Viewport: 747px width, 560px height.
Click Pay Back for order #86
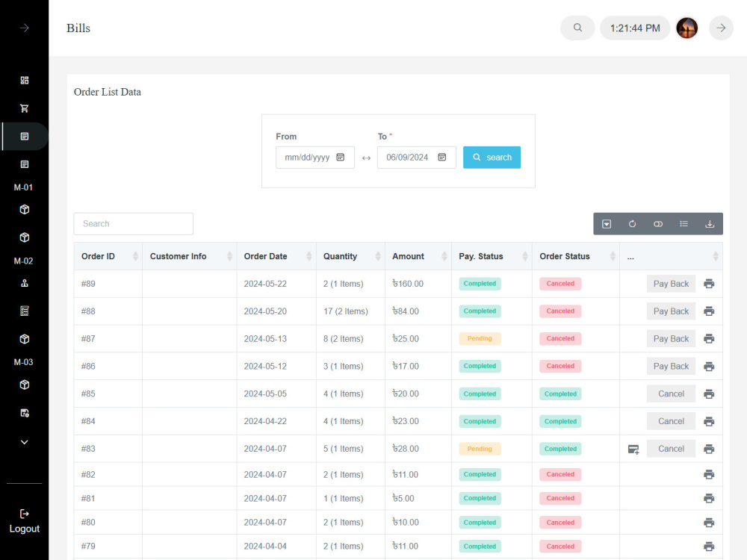pos(671,366)
